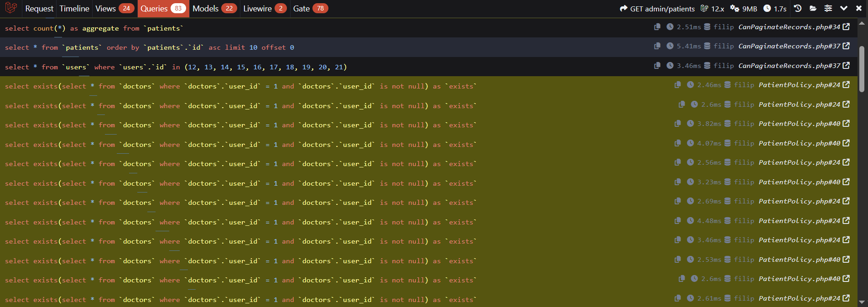The width and height of the screenshot is (868, 307).
Task: Copy the query that took 2.61ms
Action: tap(678, 298)
